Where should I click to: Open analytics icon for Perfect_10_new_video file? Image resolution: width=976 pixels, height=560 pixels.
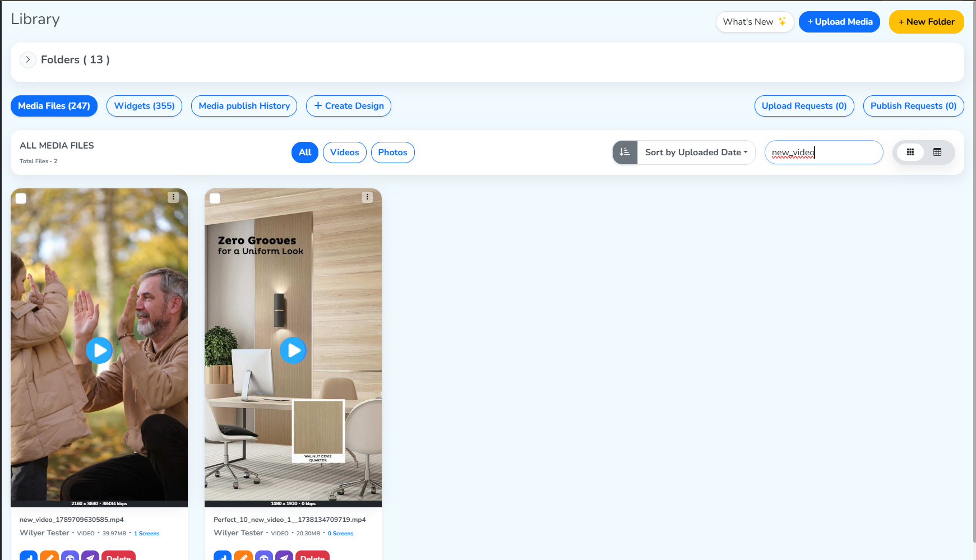tap(223, 556)
